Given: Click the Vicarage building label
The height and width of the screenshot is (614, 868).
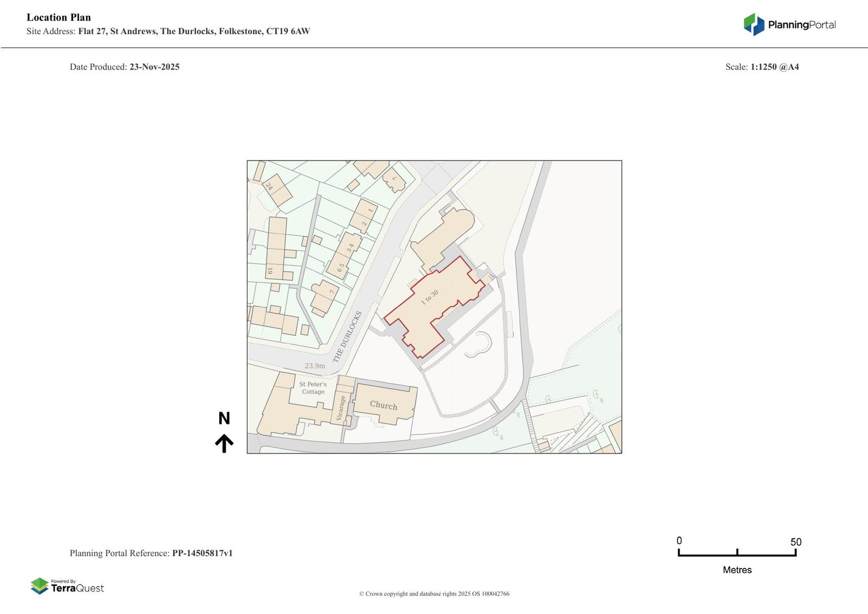Looking at the screenshot, I should point(340,408).
